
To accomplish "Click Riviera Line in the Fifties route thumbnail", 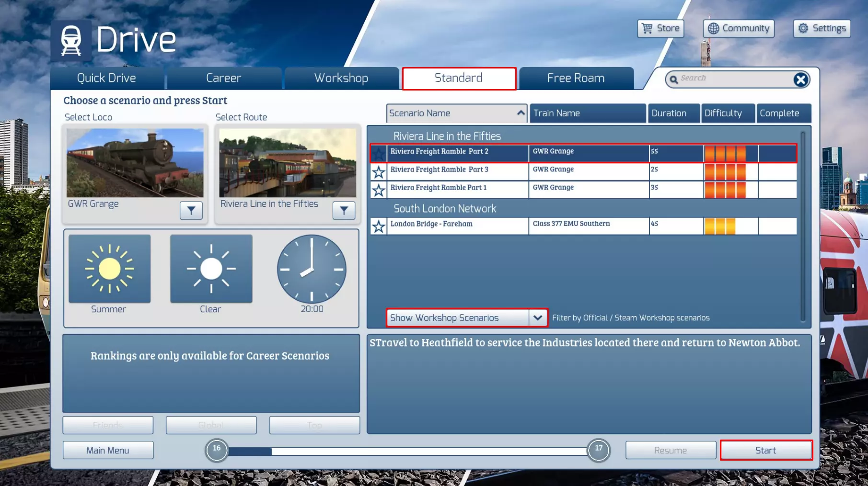I will pyautogui.click(x=288, y=163).
